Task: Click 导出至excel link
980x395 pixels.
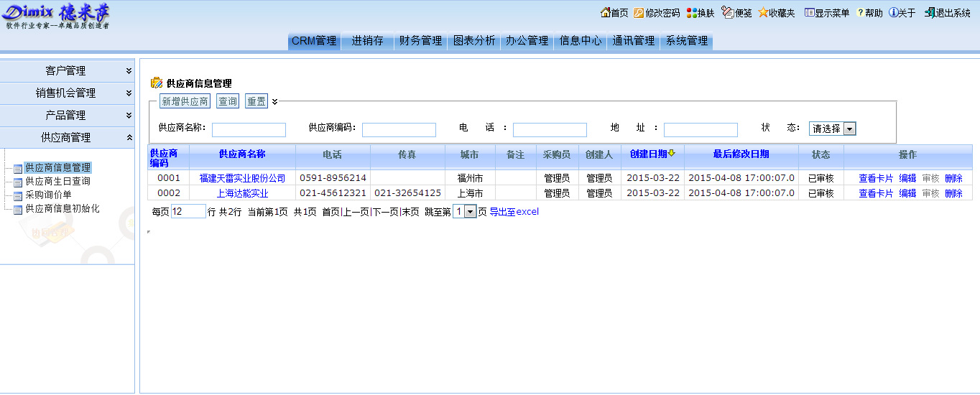Action: click(x=514, y=212)
